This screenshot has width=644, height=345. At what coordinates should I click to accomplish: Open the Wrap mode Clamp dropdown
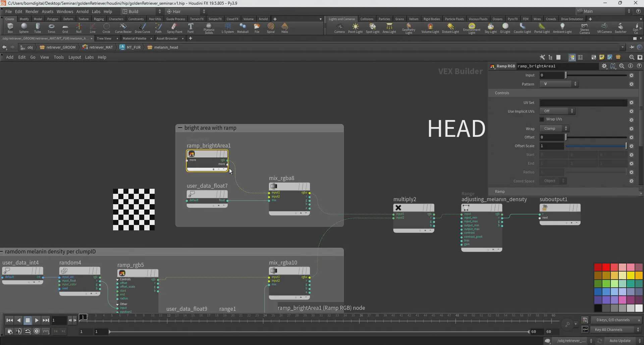tap(554, 128)
